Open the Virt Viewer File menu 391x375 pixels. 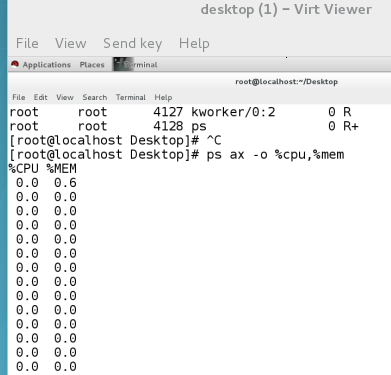tap(27, 43)
